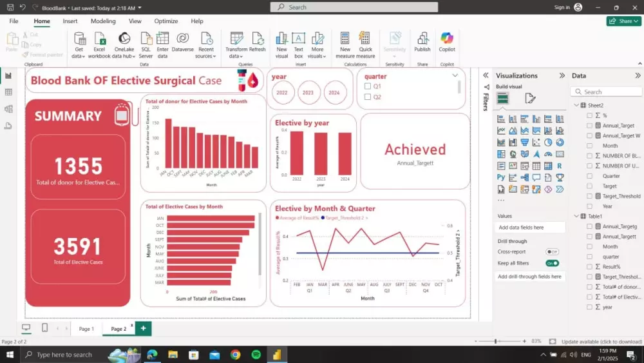Switch to mobile layout icon

45,328
